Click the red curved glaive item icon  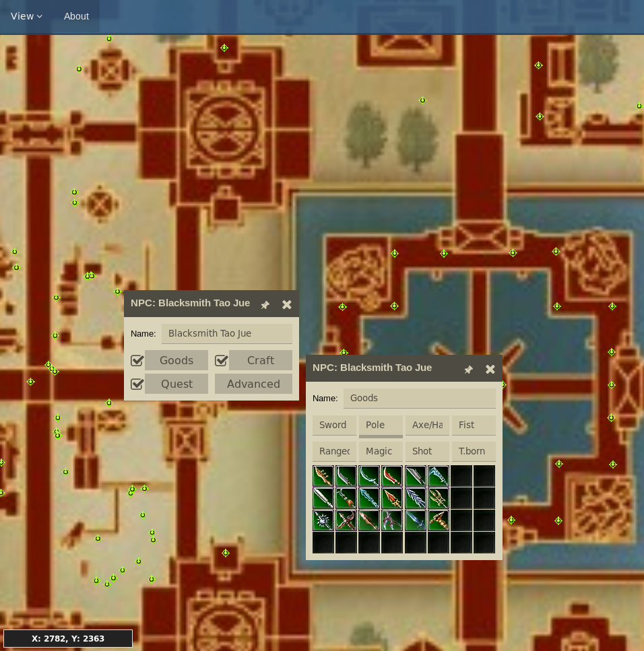392,476
